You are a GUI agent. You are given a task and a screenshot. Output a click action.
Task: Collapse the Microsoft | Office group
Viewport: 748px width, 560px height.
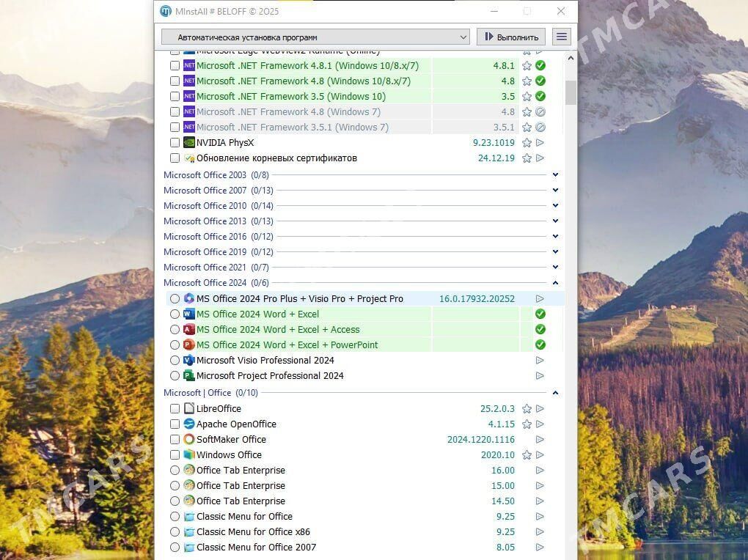(555, 393)
